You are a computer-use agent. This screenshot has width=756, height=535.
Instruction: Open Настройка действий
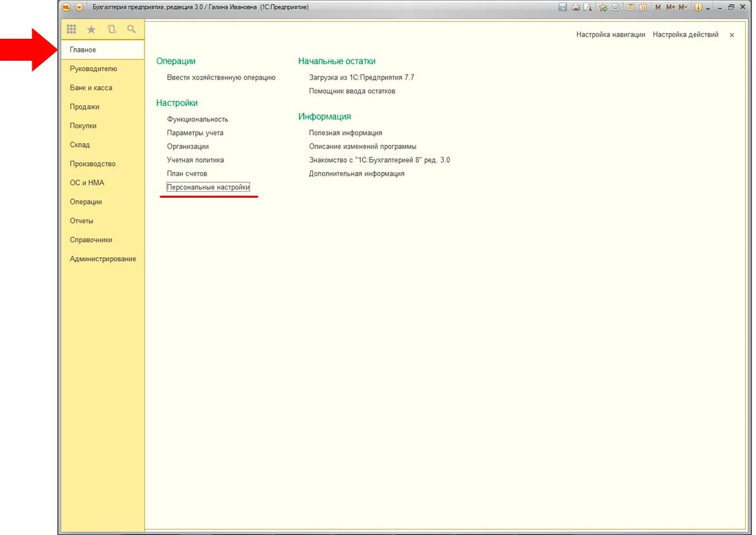tap(686, 35)
